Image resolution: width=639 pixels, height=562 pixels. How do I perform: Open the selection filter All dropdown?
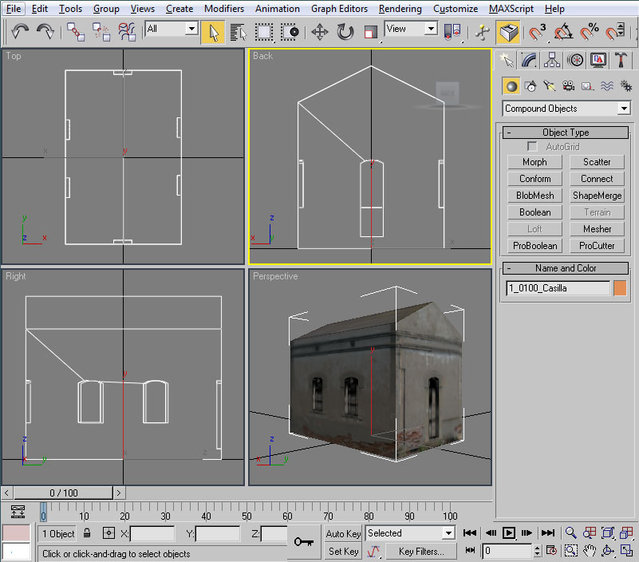(x=171, y=30)
